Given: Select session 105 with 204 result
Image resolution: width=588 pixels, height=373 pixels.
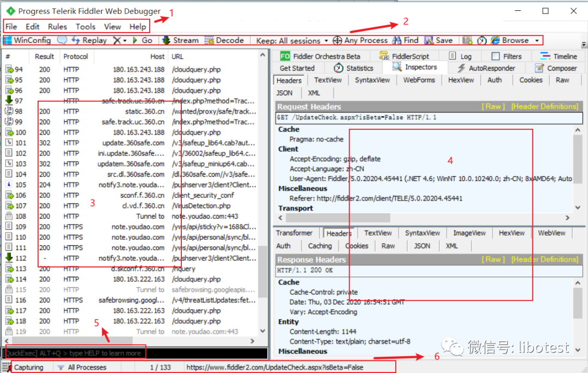Looking at the screenshot, I should pyautogui.click(x=131, y=185).
